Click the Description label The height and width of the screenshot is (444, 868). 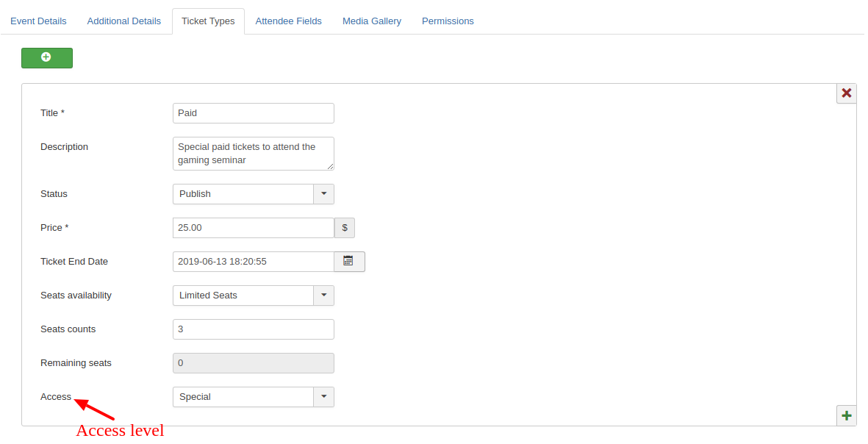click(x=64, y=147)
